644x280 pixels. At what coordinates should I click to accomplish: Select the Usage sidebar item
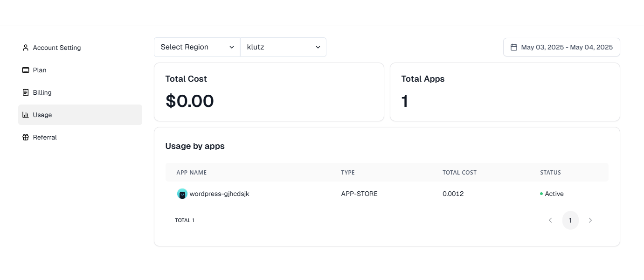click(x=80, y=115)
